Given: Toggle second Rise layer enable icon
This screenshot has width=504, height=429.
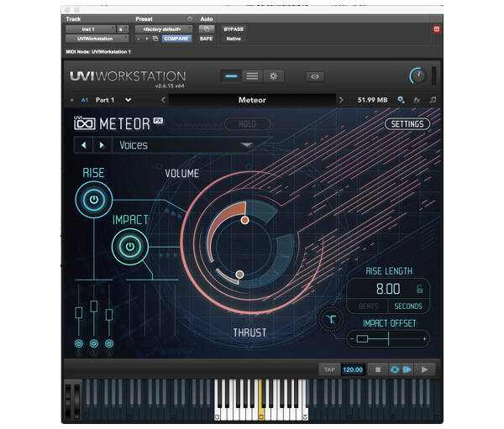Looking at the screenshot, I should [94, 343].
